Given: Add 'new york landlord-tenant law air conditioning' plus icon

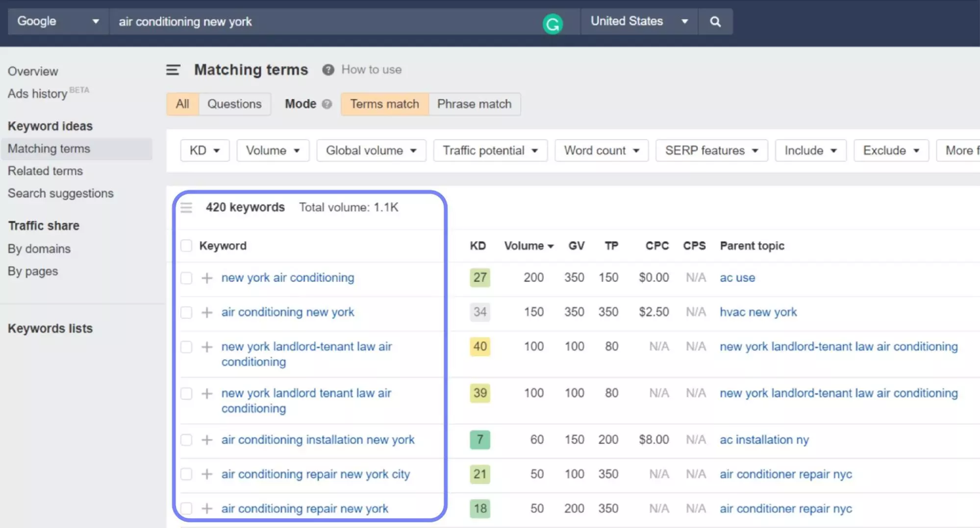Looking at the screenshot, I should pyautogui.click(x=207, y=347).
